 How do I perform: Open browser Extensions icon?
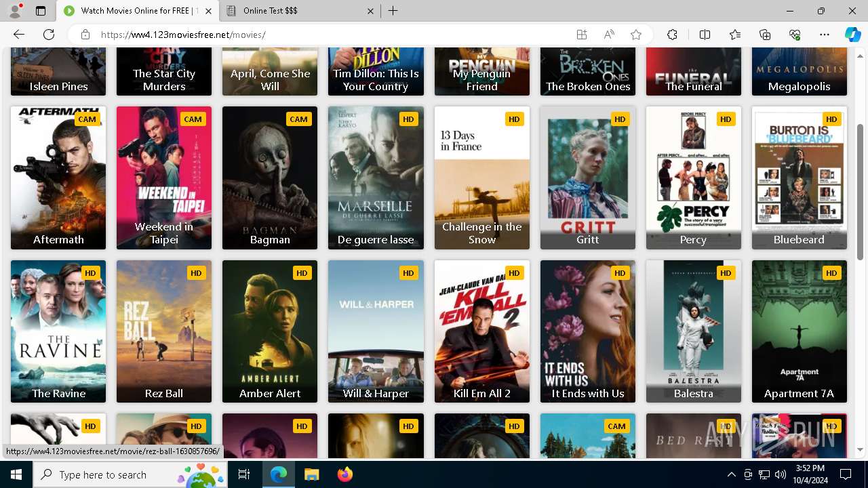tap(672, 35)
